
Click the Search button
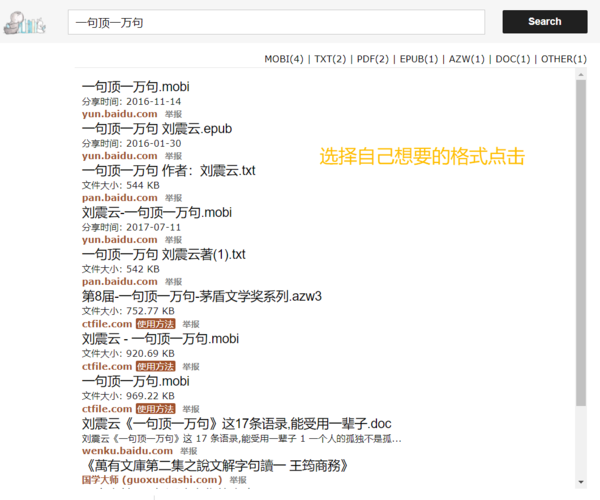pyautogui.click(x=544, y=21)
